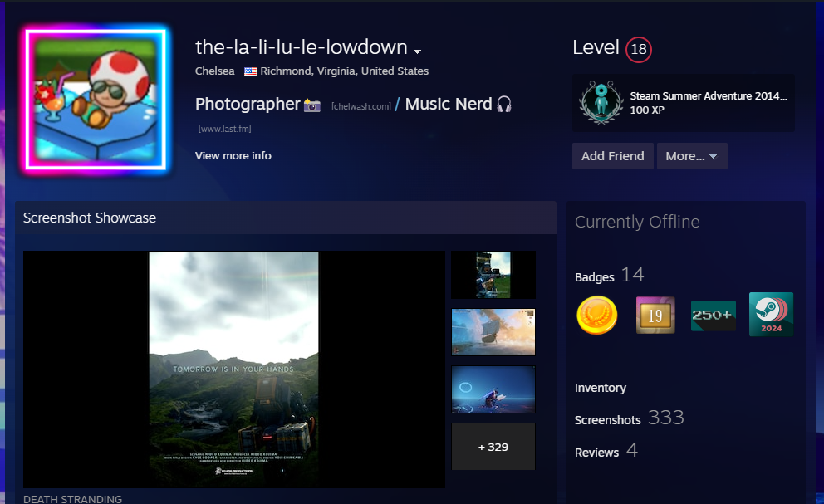Click the Add Friend button
This screenshot has height=504, width=824.
(x=613, y=156)
